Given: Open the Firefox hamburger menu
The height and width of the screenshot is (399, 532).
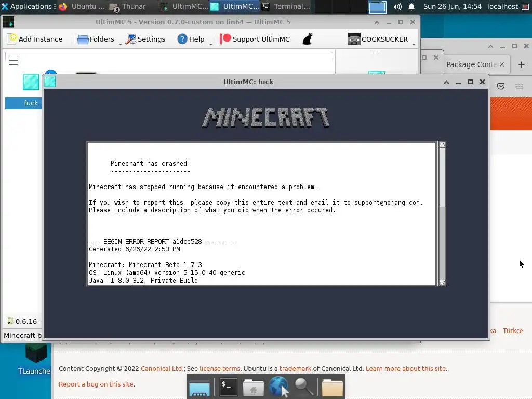Looking at the screenshot, I should 520,86.
